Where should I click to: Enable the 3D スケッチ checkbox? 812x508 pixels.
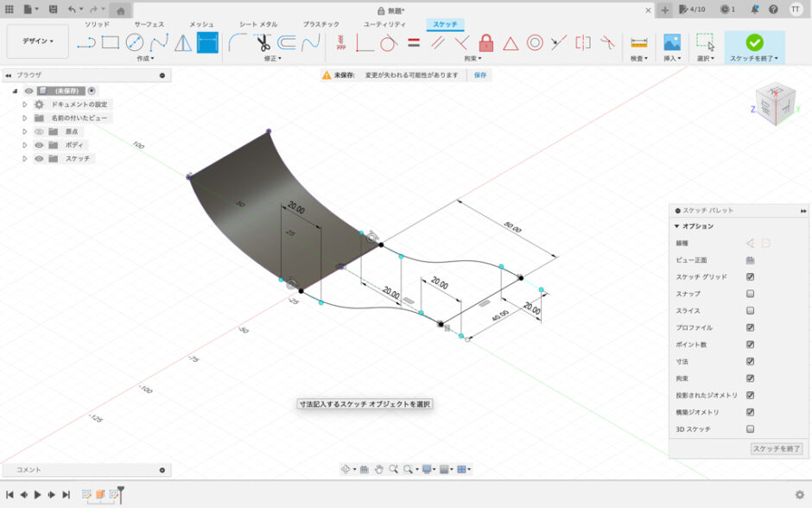pos(750,429)
